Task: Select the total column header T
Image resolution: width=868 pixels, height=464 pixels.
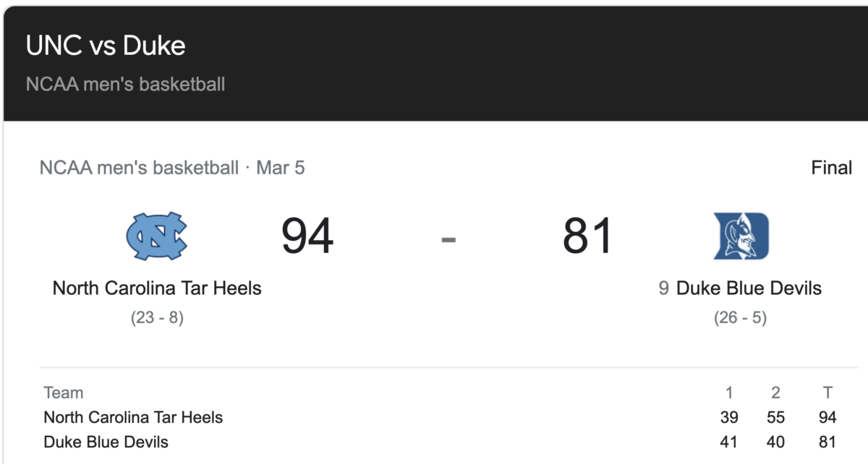Action: point(827,393)
